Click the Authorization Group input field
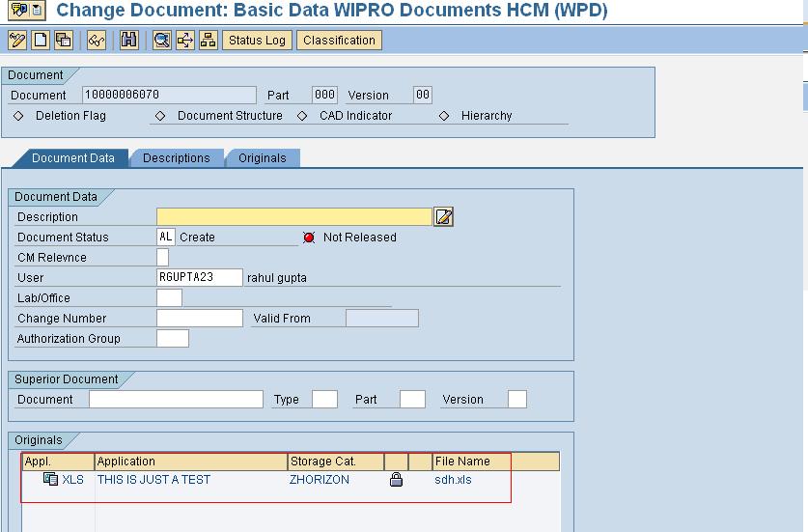Viewport: 808px width, 532px height. pos(173,338)
